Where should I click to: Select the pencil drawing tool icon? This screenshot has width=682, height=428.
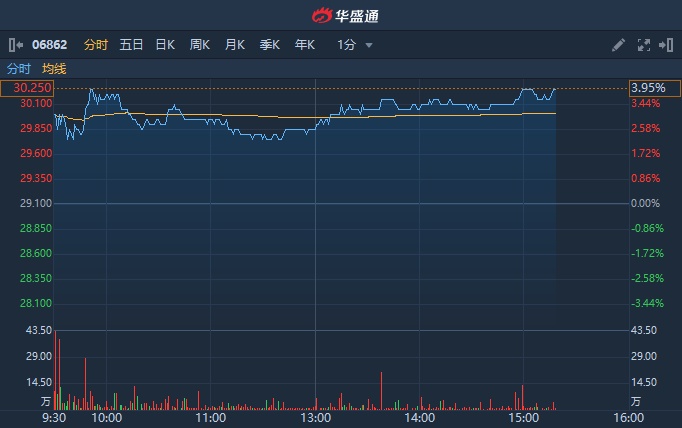pos(618,45)
